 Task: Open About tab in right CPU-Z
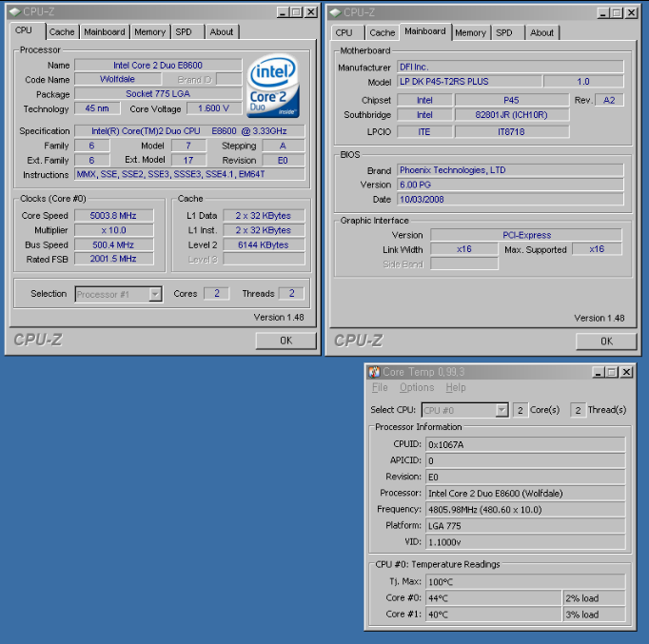(x=541, y=32)
